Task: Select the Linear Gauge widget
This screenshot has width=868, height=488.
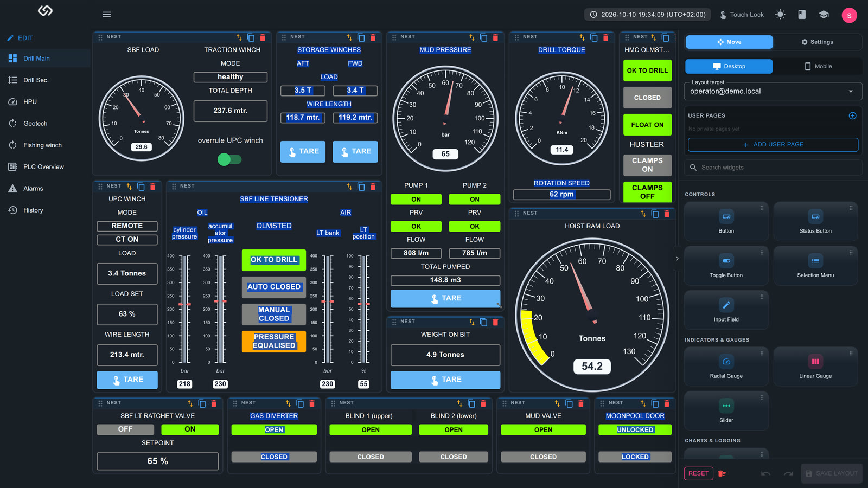Action: pos(815,367)
